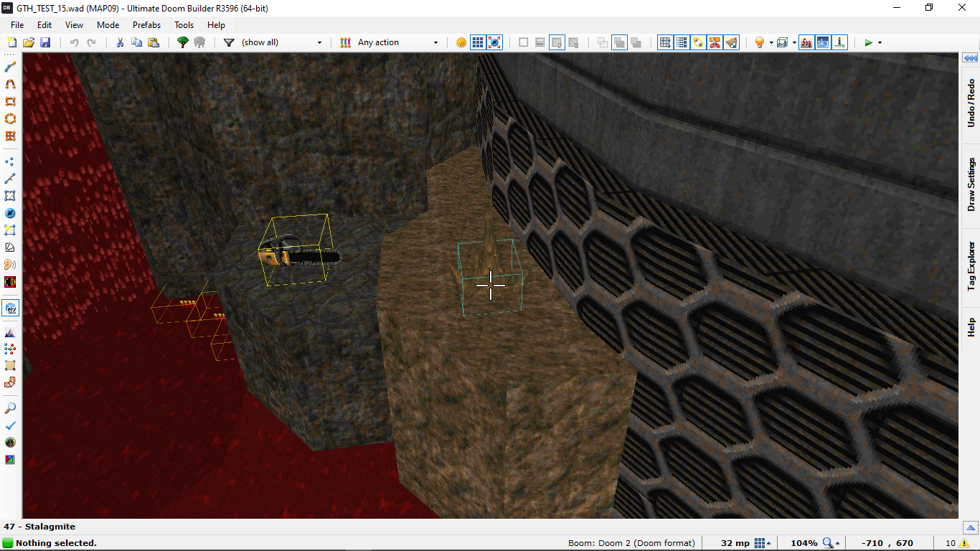Click the '47 - Stalagmite' info label
The height and width of the screenshot is (551, 980).
[x=39, y=527]
